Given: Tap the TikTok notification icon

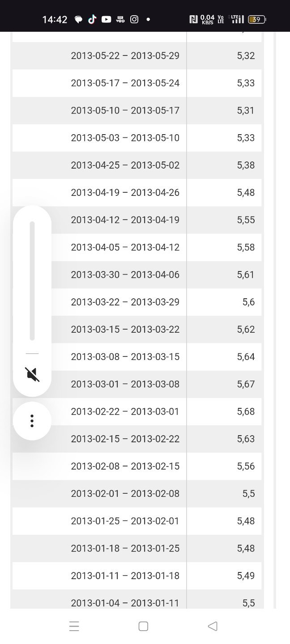Looking at the screenshot, I should click(92, 19).
